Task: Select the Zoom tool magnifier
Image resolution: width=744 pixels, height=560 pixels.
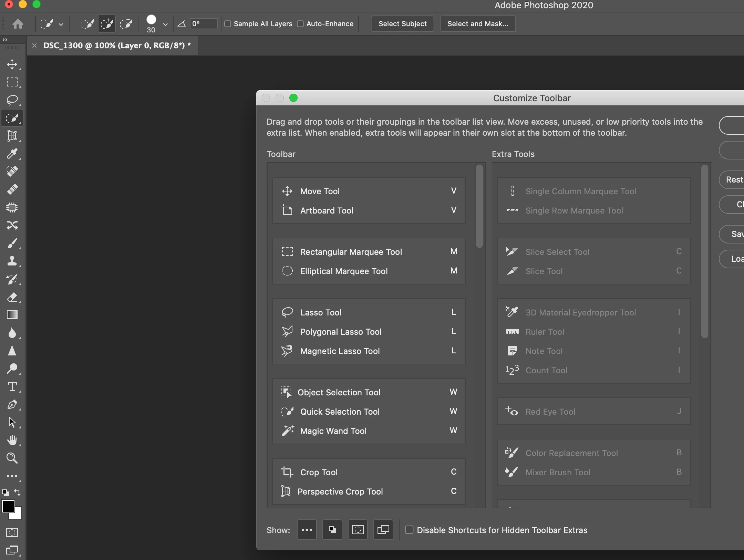Action: point(12,458)
